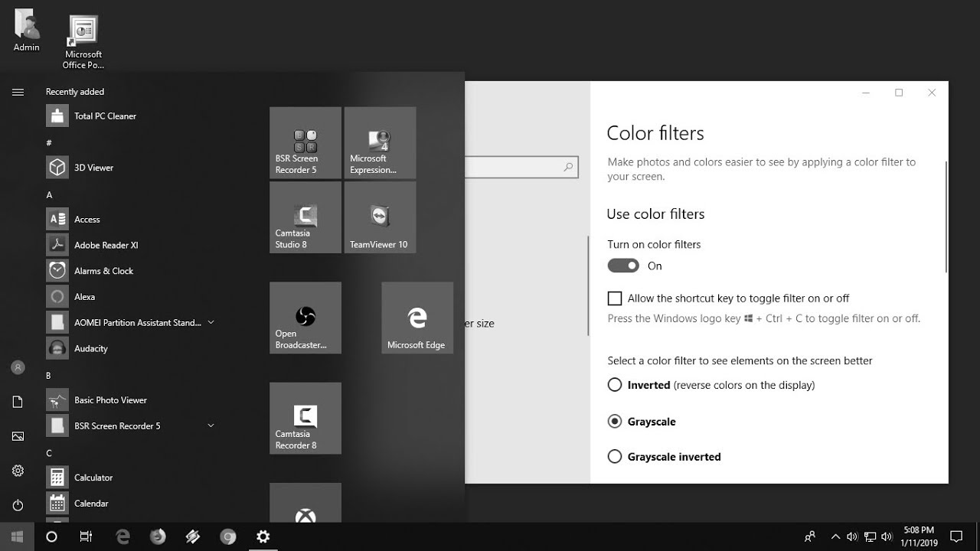Open Settings gear in Start sidebar
The image size is (980, 551).
(x=18, y=471)
